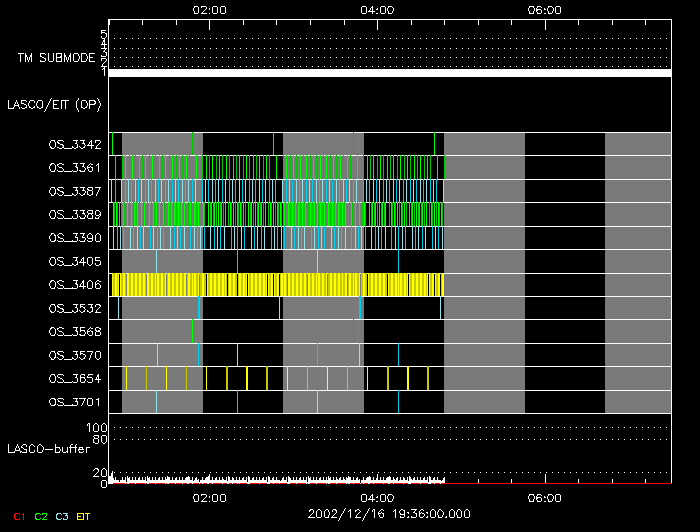Click the green C2 legend entry

pyautogui.click(x=41, y=517)
